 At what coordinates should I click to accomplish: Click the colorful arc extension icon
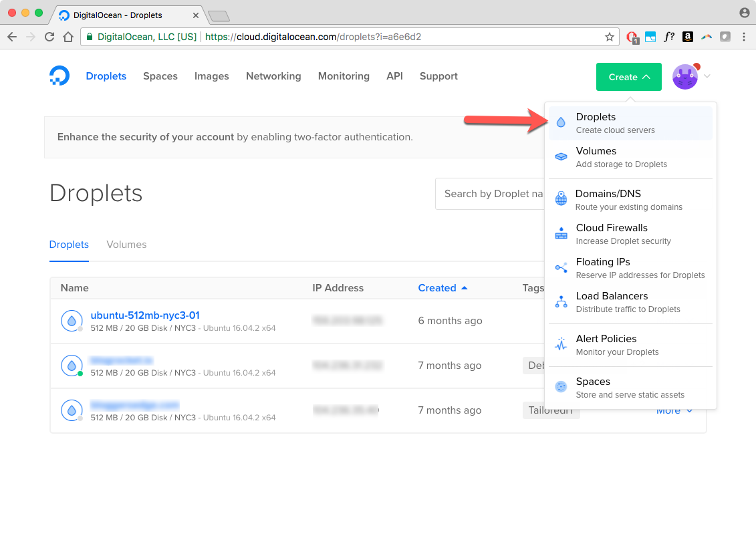pyautogui.click(x=707, y=37)
